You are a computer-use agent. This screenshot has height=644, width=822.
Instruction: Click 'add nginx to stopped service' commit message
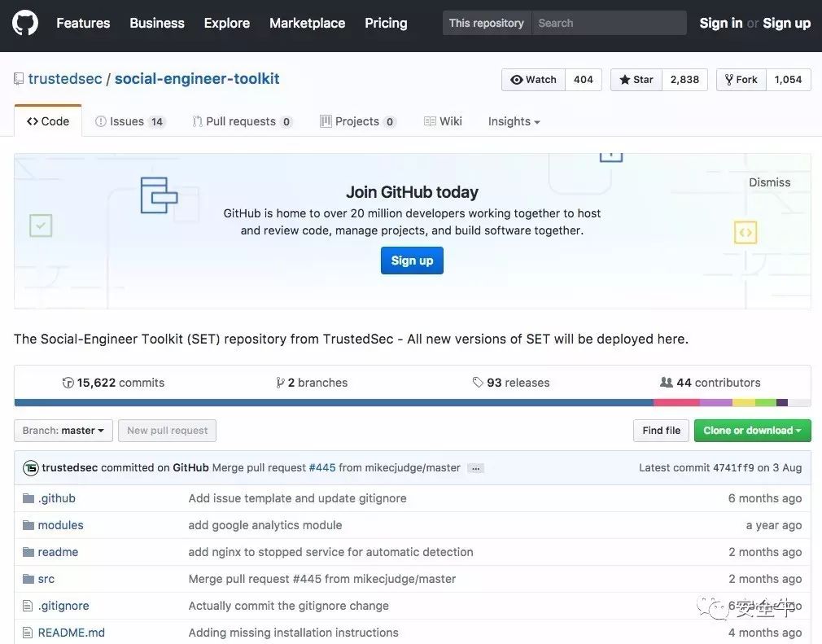pos(330,552)
